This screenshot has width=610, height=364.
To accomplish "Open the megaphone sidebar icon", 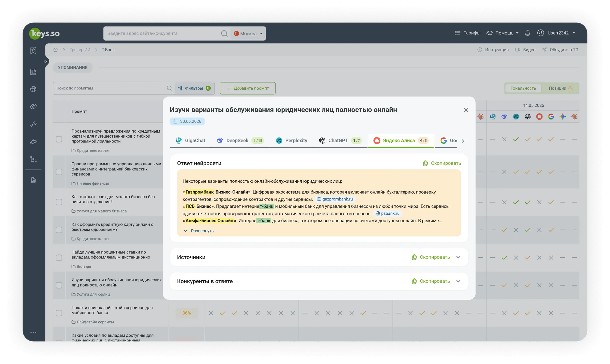I will coord(33,141).
